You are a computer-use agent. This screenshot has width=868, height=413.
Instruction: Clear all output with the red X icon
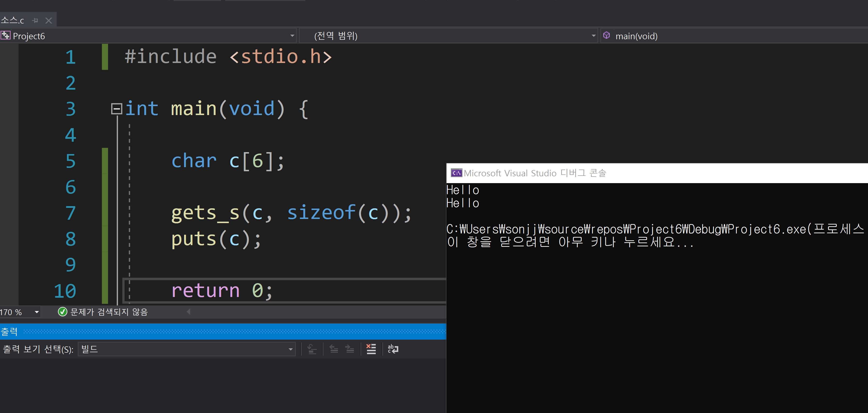(x=371, y=349)
